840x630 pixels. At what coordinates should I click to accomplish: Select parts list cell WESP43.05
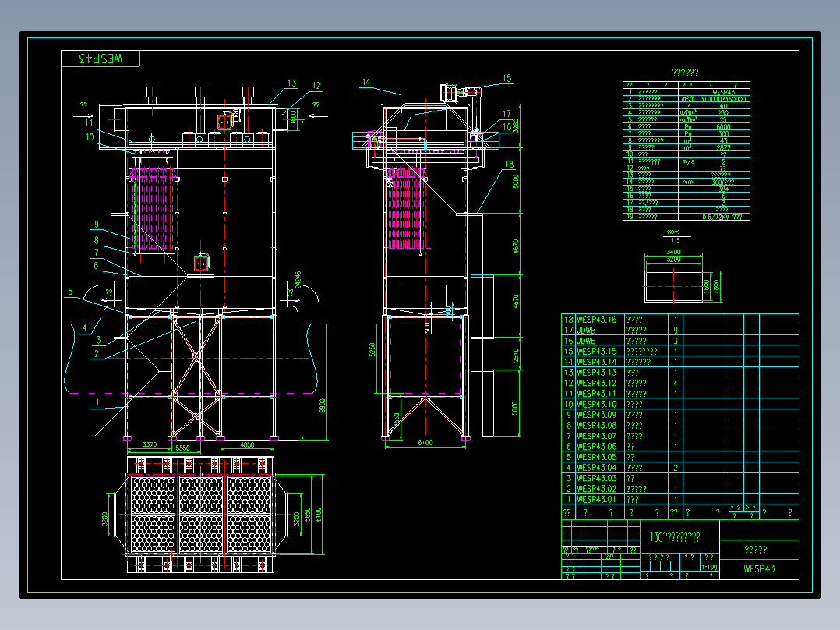pyautogui.click(x=596, y=457)
